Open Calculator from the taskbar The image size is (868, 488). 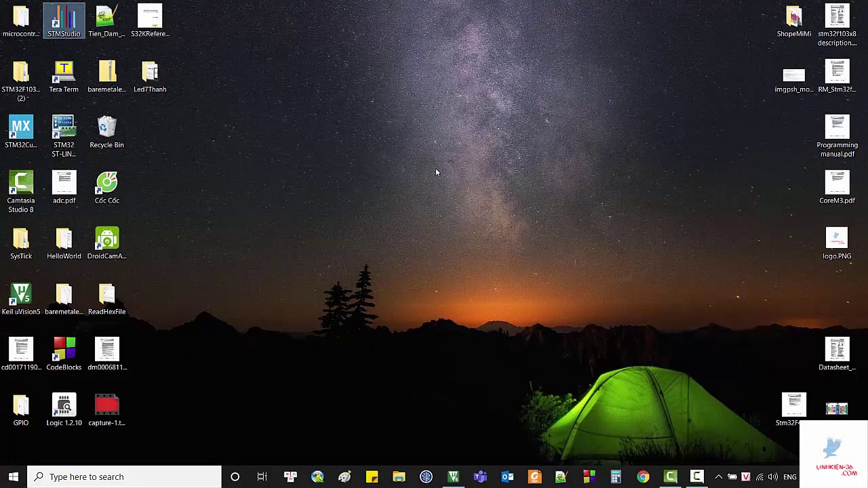[616, 476]
